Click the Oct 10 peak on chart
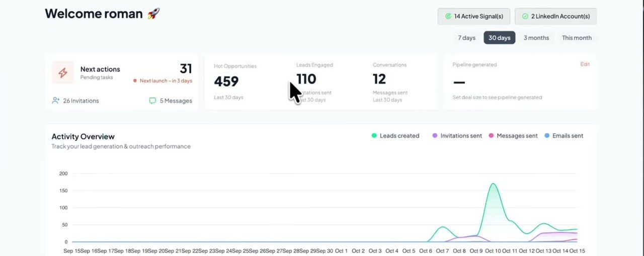 click(x=493, y=184)
